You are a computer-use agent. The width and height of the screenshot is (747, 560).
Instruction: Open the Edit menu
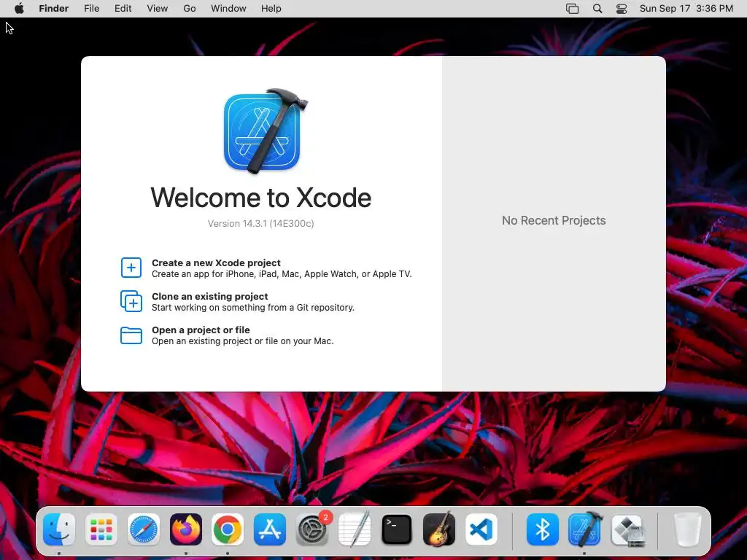[x=123, y=9]
